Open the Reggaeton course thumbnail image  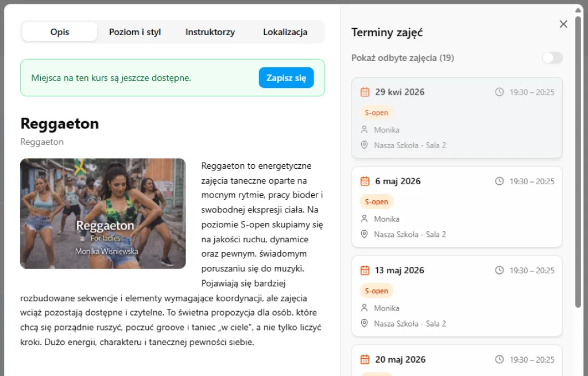coord(103,214)
